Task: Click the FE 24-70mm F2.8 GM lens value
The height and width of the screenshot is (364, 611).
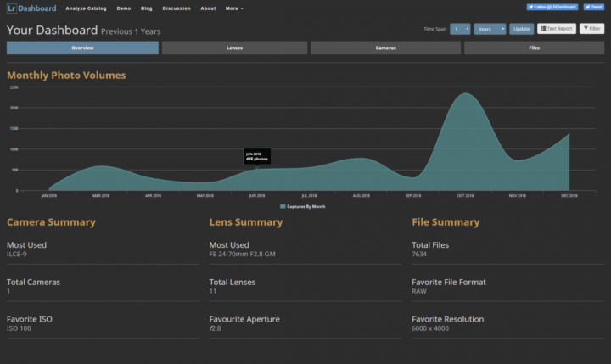Action: [243, 254]
